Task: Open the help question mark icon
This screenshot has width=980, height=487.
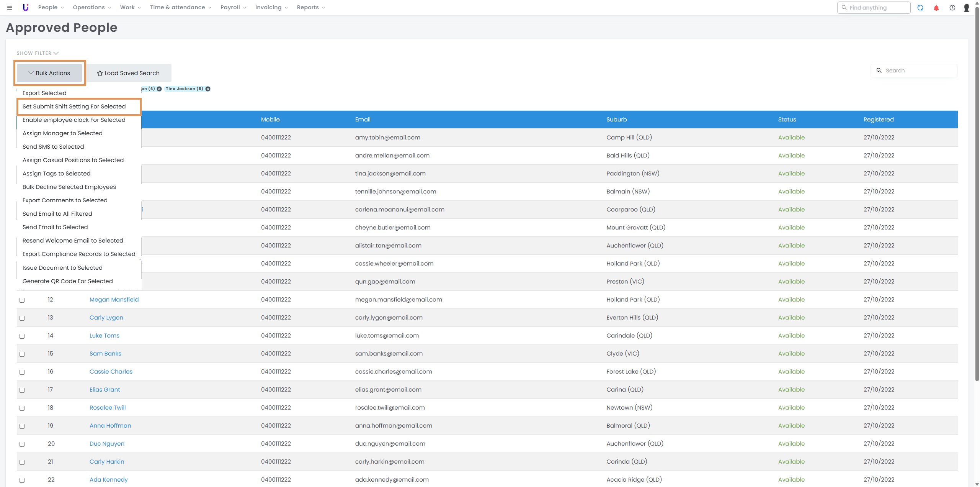Action: tap(952, 8)
